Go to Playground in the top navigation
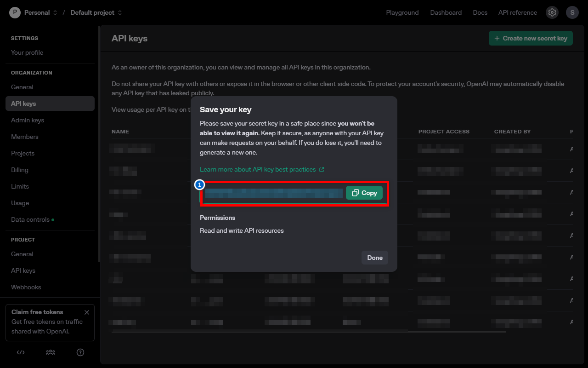 (402, 12)
